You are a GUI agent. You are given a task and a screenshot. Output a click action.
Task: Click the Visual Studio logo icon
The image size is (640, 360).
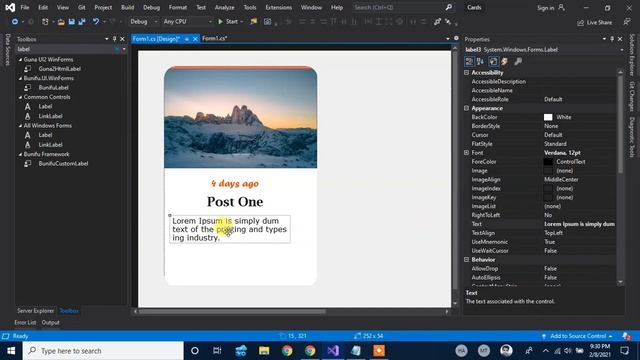coord(10,7)
